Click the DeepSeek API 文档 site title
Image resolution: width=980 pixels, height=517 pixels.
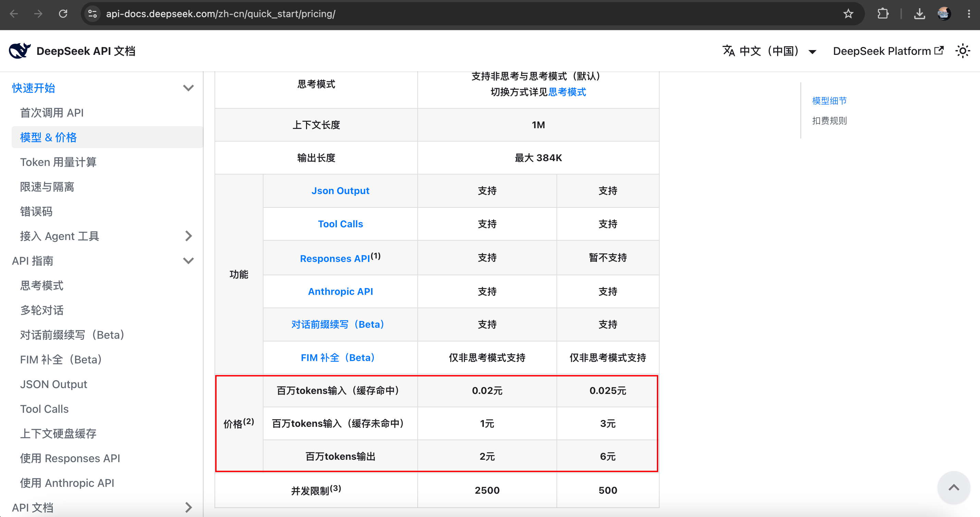[x=86, y=51]
